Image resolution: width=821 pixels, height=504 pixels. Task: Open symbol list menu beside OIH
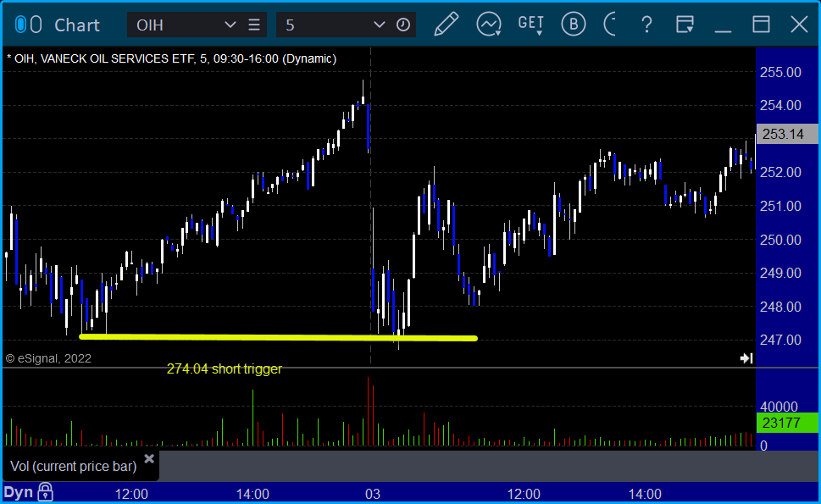[254, 25]
